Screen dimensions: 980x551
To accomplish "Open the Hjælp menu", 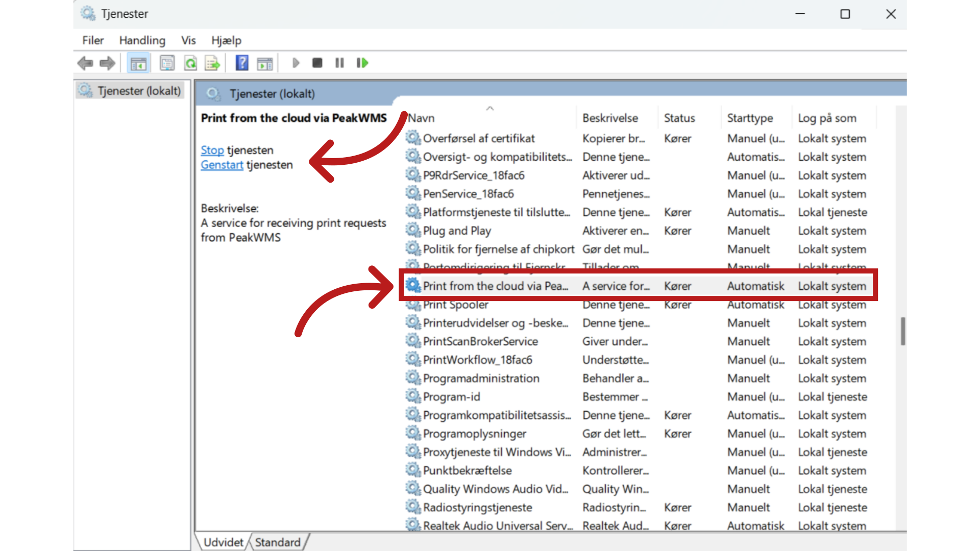I will tap(226, 40).
